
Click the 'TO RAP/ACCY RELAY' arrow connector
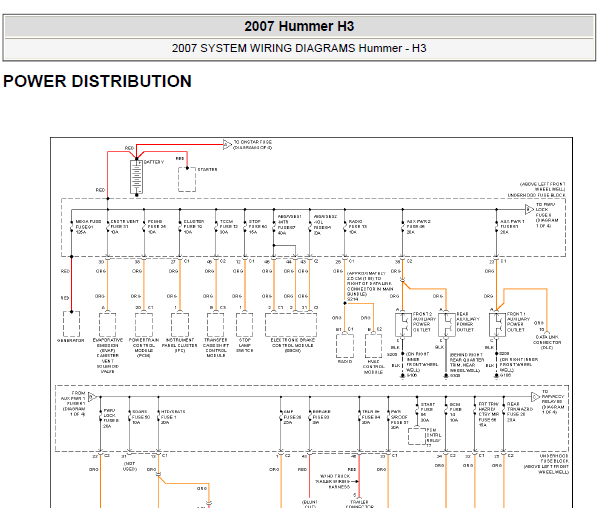point(536,397)
